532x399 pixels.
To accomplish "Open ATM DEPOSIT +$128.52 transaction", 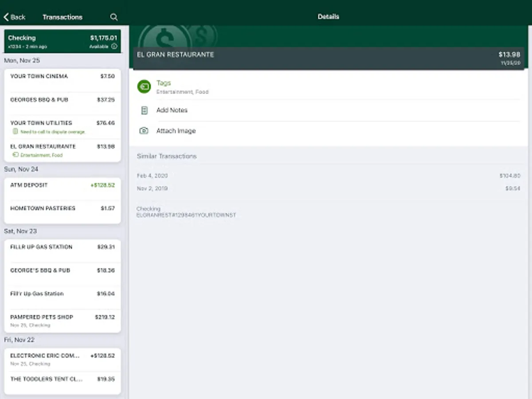I will coord(63,188).
